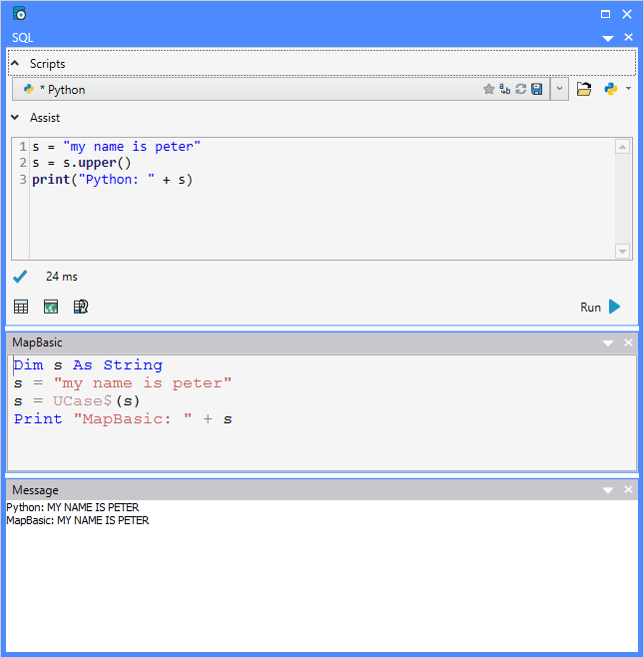Click the first line of Python code
Image resolution: width=644 pixels, height=658 pixels.
tap(116, 147)
